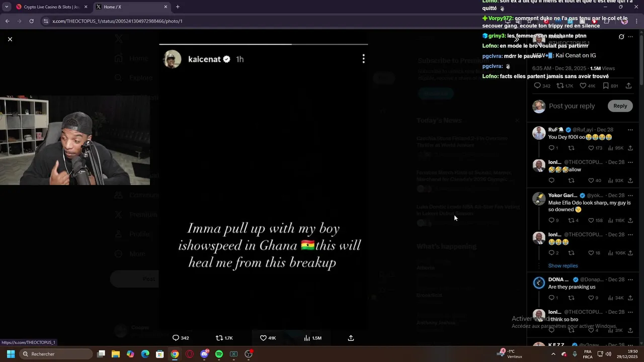Open options on 'I think so bro' comment
644x362 pixels.
coord(630,312)
